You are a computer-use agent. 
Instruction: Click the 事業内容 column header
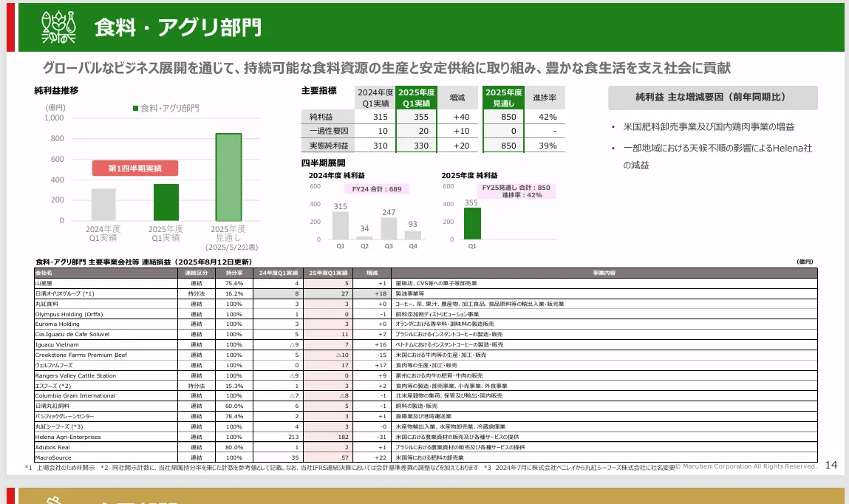[604, 273]
